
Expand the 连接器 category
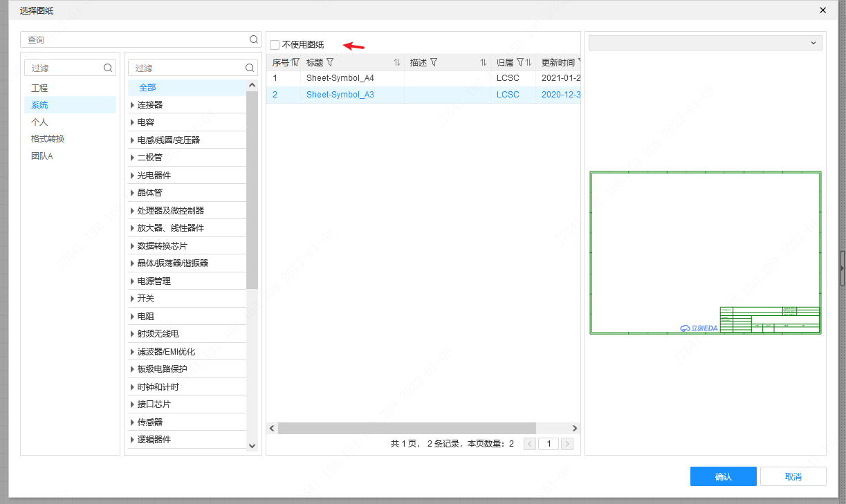pyautogui.click(x=132, y=105)
